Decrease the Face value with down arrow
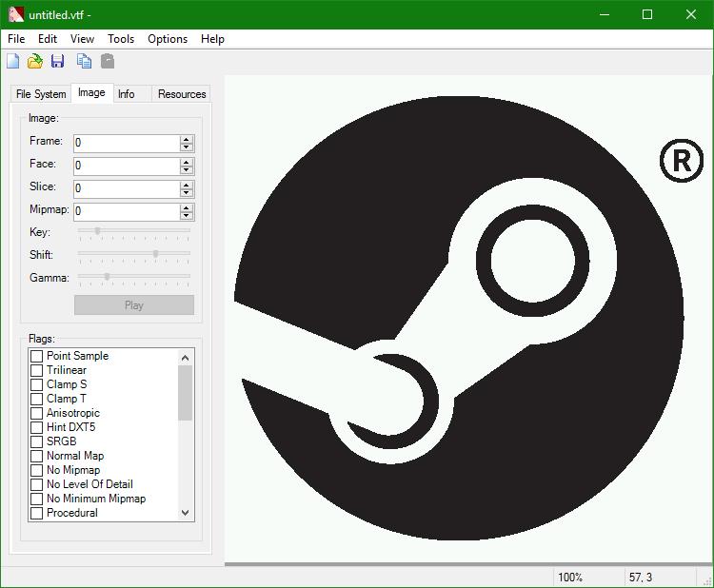Screen dimensions: 714x588 (x=187, y=169)
